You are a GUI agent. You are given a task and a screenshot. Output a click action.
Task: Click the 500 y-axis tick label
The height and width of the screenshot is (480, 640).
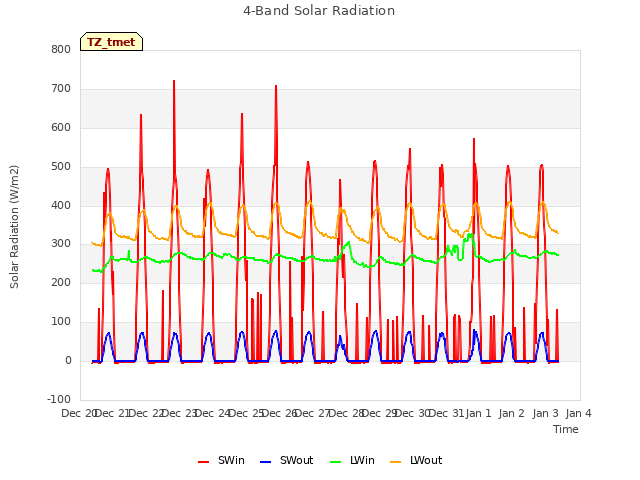click(61, 167)
